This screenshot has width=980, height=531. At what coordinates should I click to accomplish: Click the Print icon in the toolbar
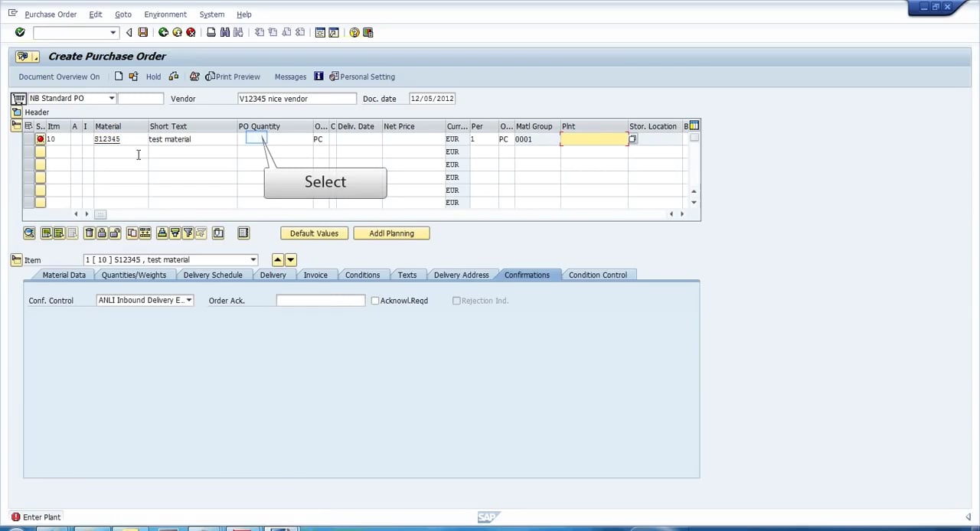pyautogui.click(x=211, y=32)
